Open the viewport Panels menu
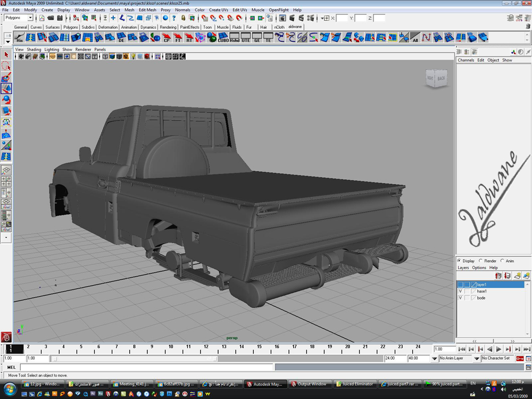 (x=100, y=49)
